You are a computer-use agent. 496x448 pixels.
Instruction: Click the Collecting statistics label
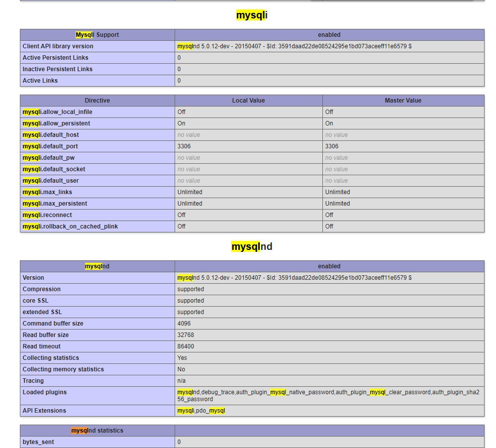coord(51,358)
